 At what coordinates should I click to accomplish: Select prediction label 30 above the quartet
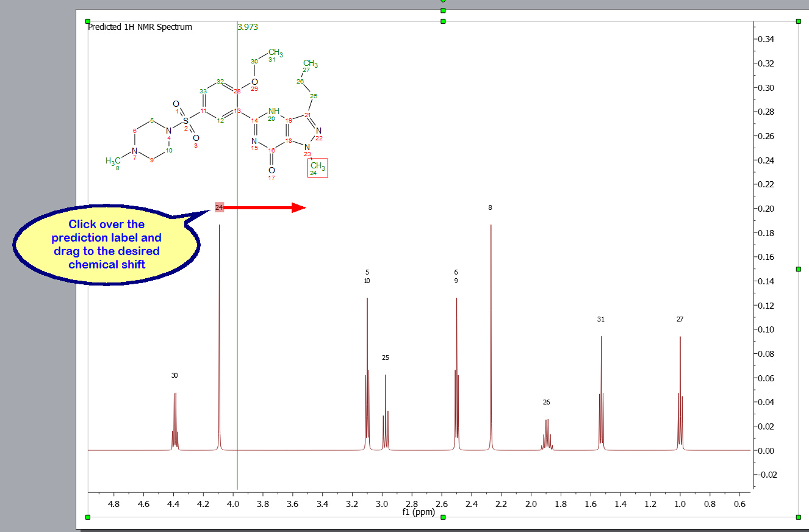coord(174,375)
